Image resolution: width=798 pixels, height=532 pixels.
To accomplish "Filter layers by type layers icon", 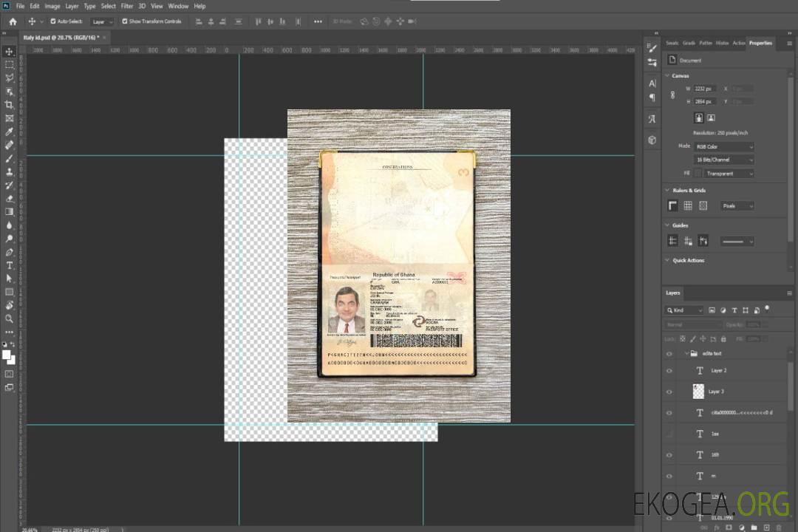I will click(x=734, y=310).
